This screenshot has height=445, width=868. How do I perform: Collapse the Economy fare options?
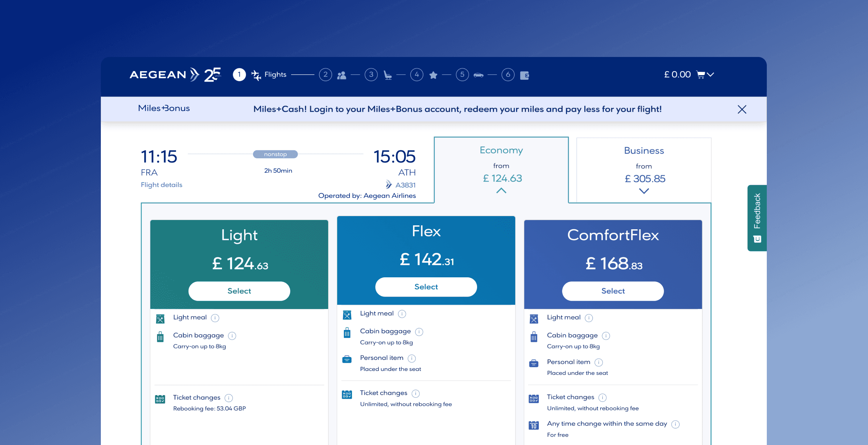coord(501,191)
